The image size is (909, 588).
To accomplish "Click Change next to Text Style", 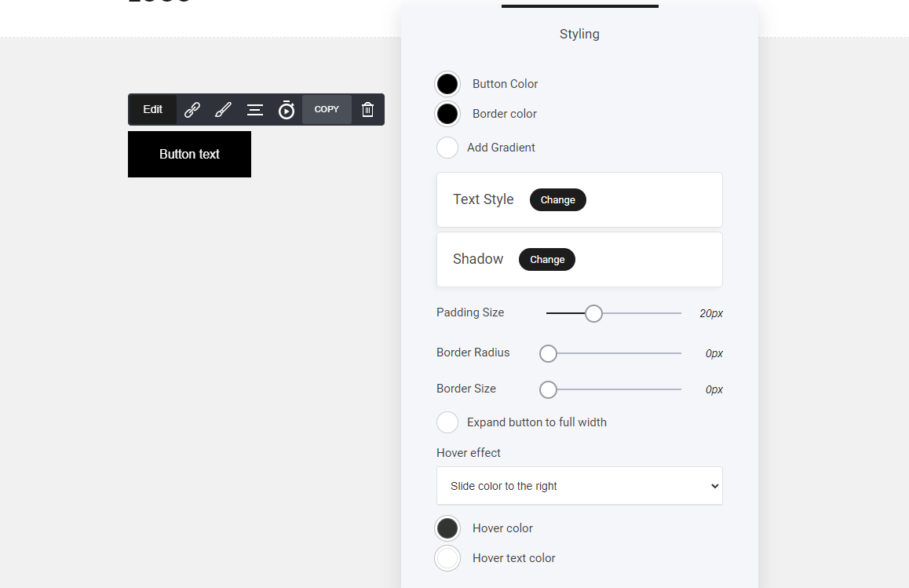I will coord(557,200).
